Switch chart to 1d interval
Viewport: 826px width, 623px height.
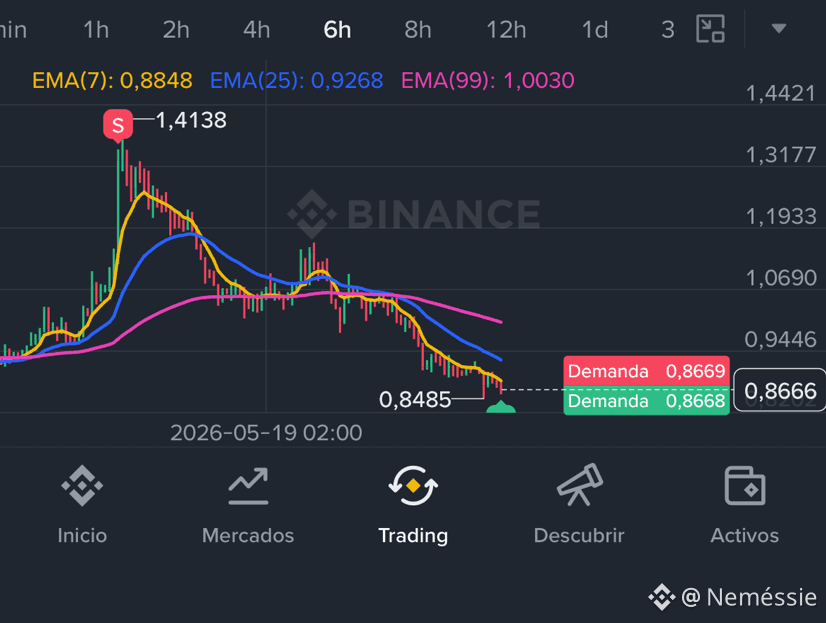595,29
